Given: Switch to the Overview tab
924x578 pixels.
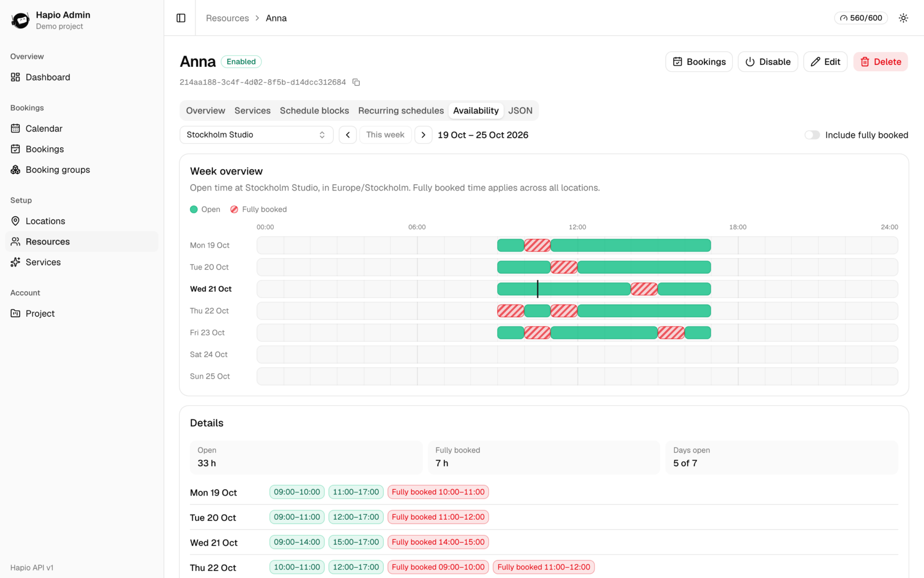Looking at the screenshot, I should (x=205, y=111).
